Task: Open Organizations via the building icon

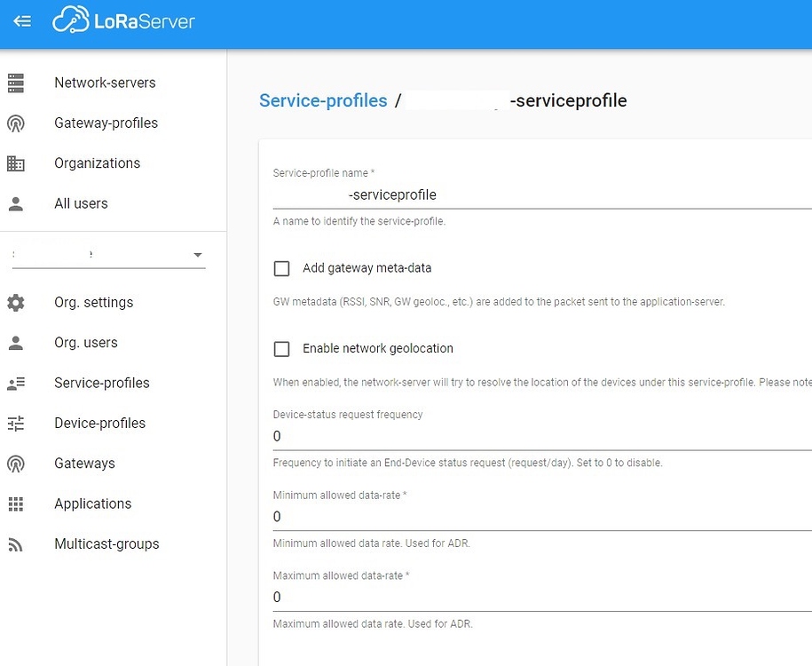Action: [x=17, y=163]
